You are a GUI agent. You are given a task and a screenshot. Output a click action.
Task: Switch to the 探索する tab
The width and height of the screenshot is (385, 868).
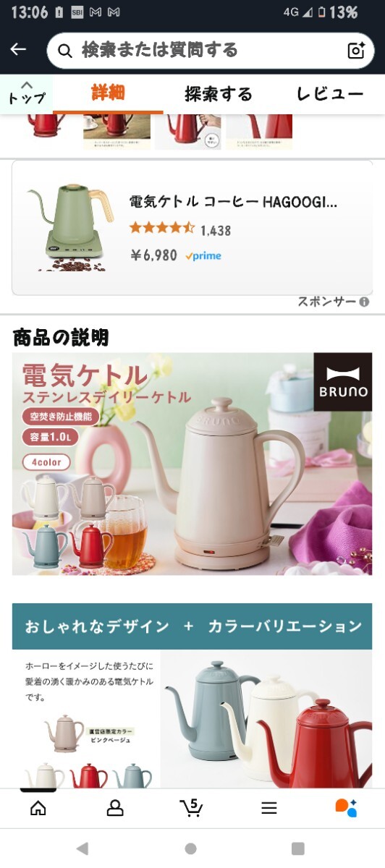[219, 94]
